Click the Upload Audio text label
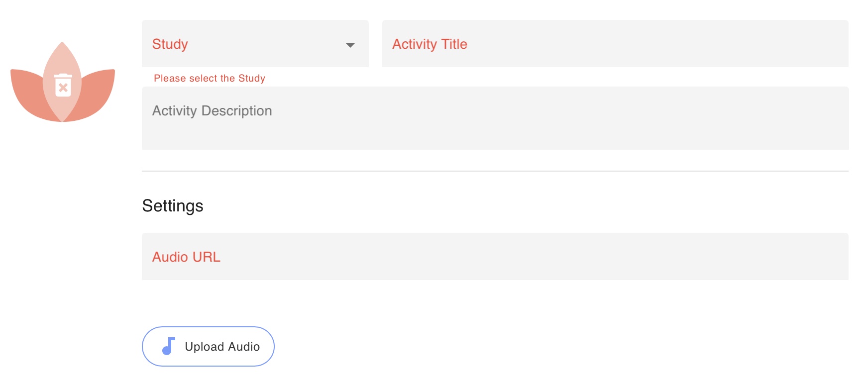This screenshot has height=384, width=868. 222,347
